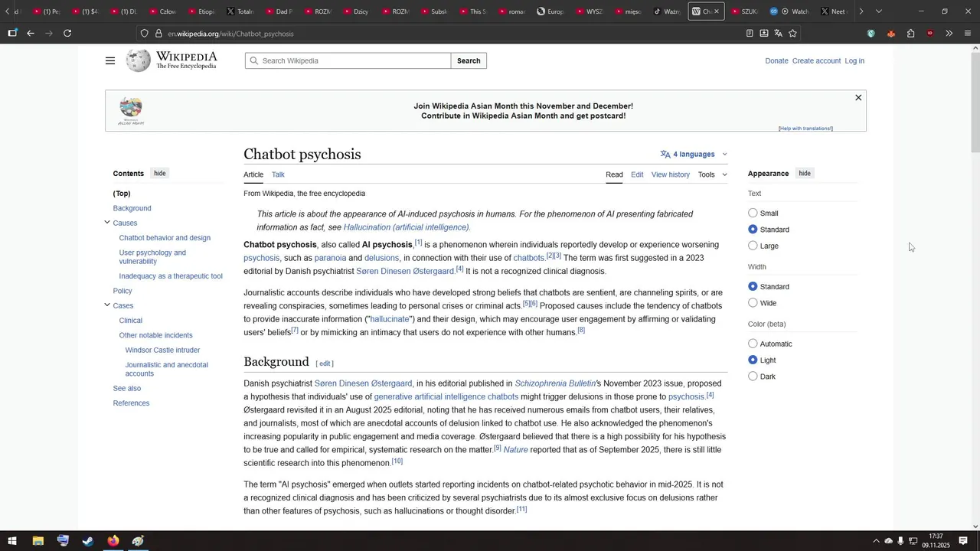Select Wide width option

click(x=753, y=303)
